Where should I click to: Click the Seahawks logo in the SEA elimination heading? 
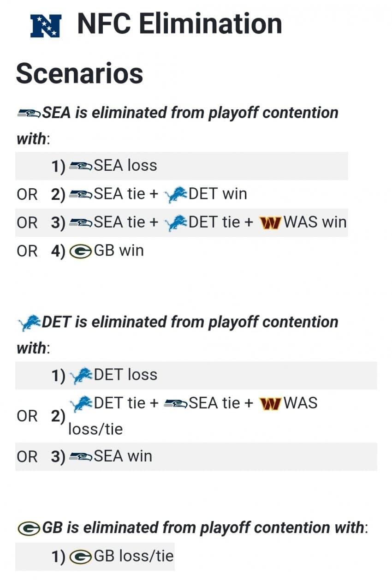coord(29,113)
